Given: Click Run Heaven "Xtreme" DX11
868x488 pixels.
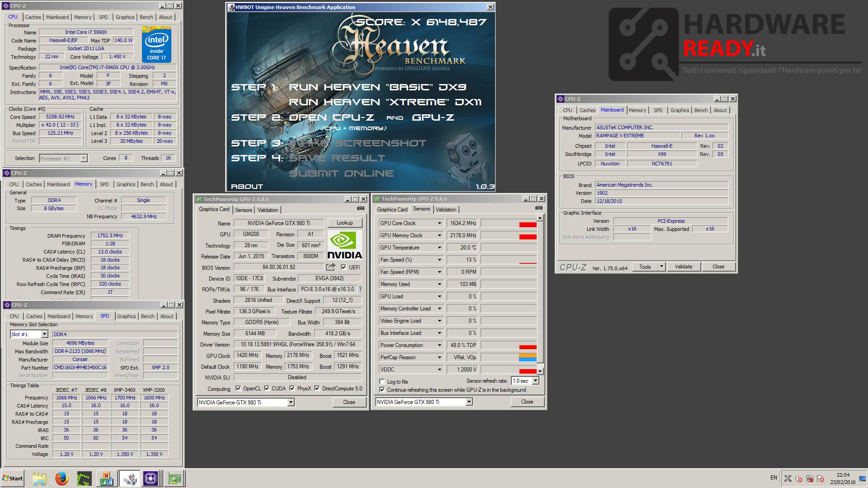Looking at the screenshot, I should (385, 102).
